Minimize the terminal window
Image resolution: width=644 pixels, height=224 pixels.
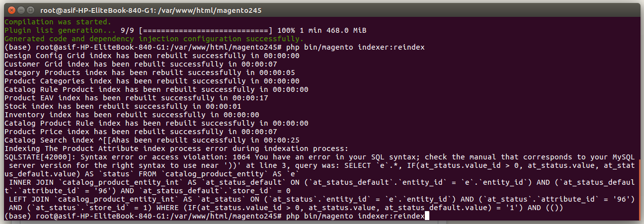tap(21, 10)
